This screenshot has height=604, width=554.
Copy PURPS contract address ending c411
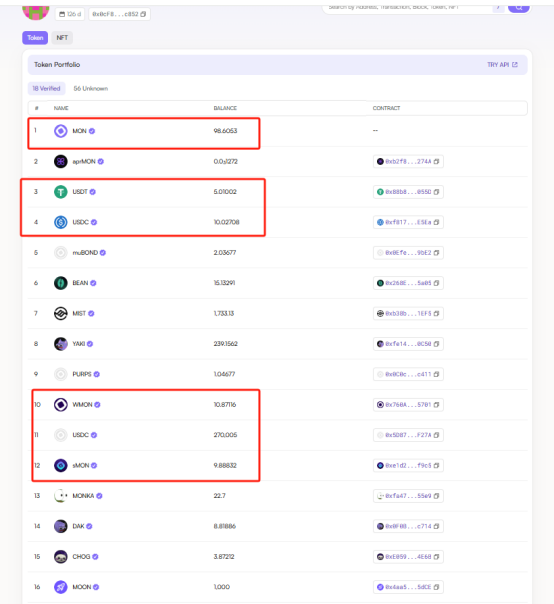click(x=436, y=374)
